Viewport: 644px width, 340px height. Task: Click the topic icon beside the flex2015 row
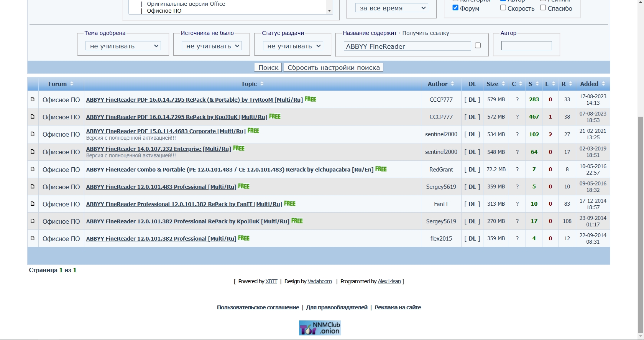pyautogui.click(x=33, y=238)
